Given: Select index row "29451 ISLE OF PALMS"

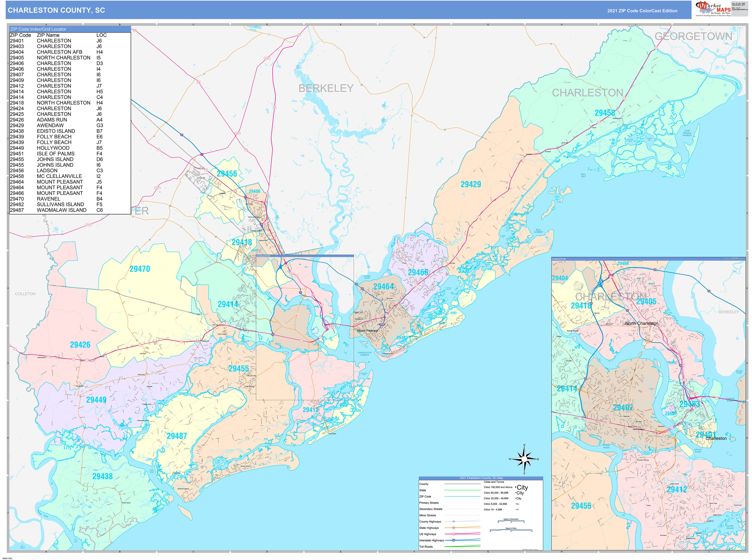Looking at the screenshot, I should [x=56, y=154].
